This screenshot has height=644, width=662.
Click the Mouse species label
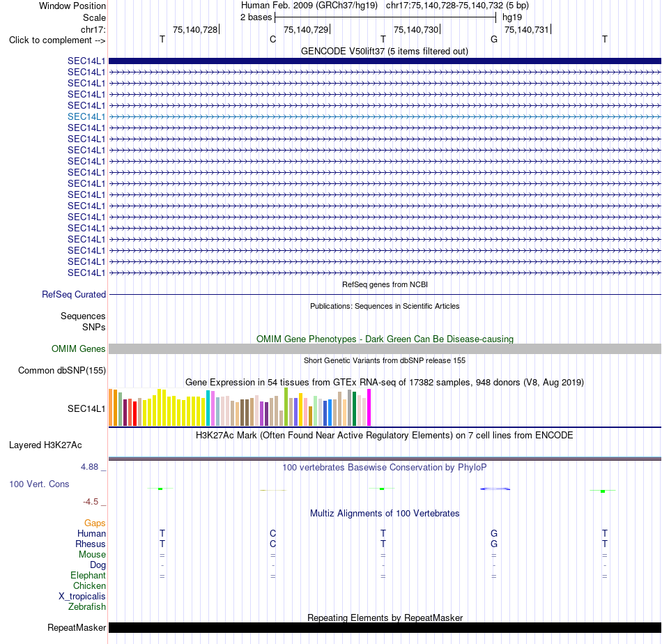[92, 555]
